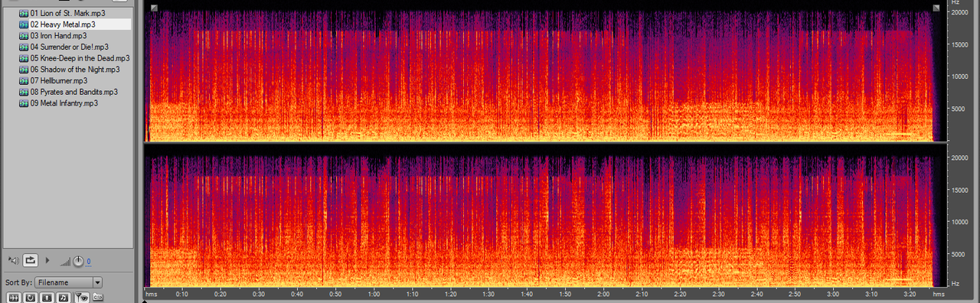This screenshot has height=303, width=980.
Task: Click the top-right fade handle of the spectrogram
Action: pyautogui.click(x=936, y=8)
